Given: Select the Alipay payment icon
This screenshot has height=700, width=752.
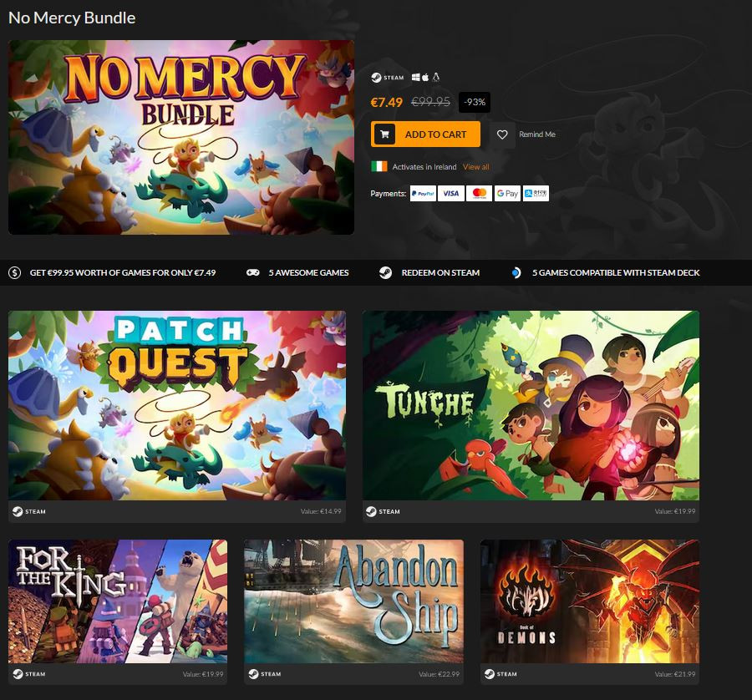Looking at the screenshot, I should (x=536, y=193).
